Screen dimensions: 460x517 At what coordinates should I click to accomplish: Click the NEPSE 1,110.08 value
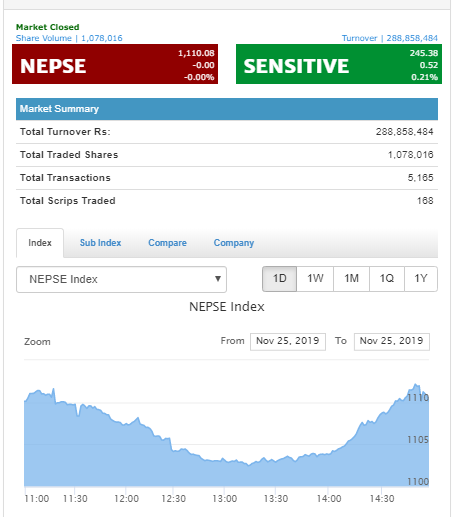(x=196, y=53)
